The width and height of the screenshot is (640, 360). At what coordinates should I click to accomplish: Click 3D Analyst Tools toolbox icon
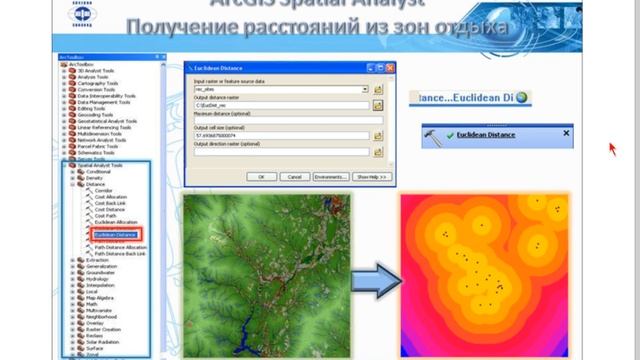point(72,71)
